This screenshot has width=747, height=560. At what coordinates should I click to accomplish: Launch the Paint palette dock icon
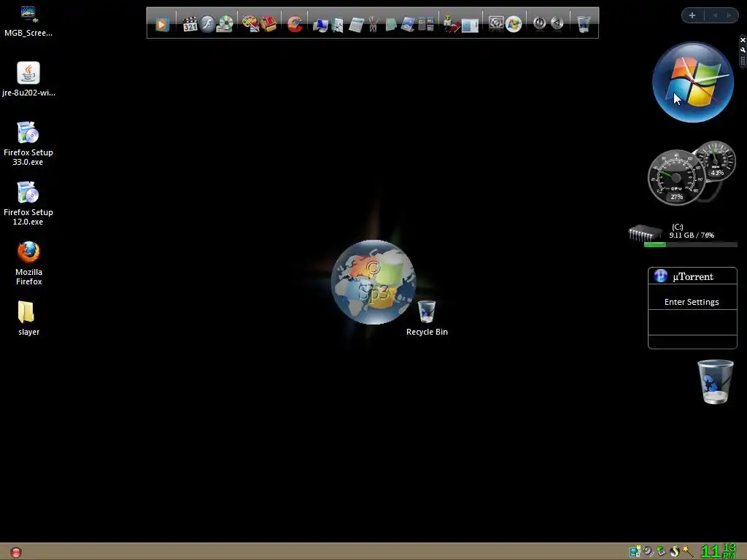(x=250, y=24)
